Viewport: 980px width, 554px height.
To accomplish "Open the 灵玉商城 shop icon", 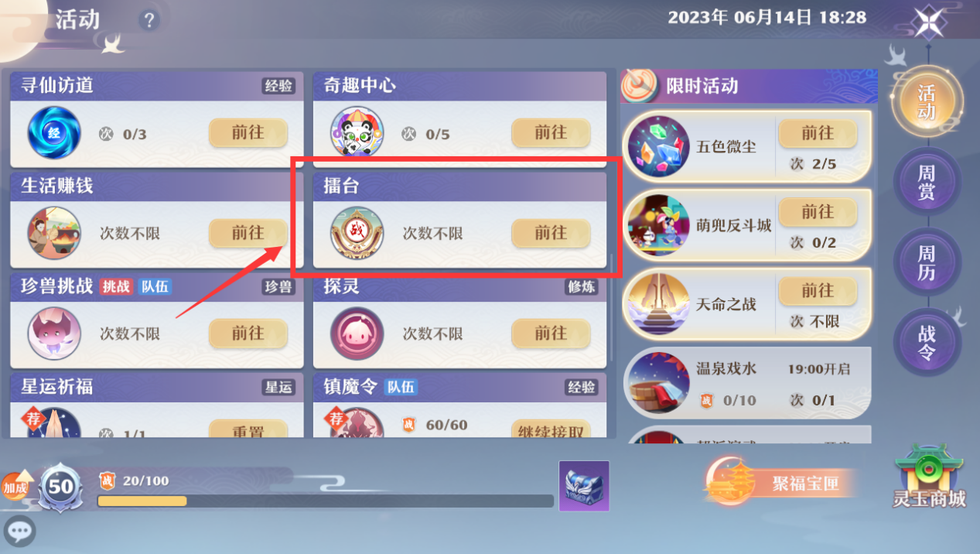I will pyautogui.click(x=929, y=476).
